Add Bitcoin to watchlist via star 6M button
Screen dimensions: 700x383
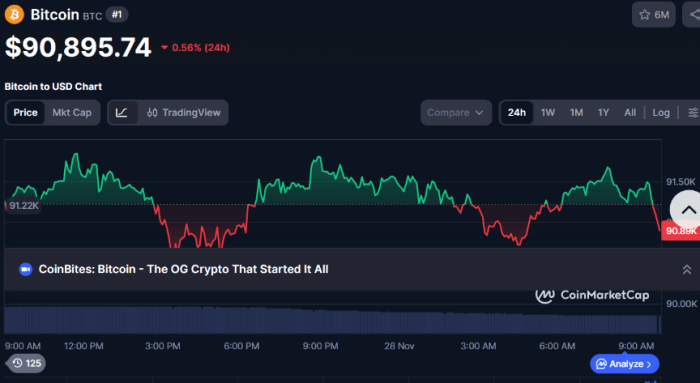(654, 15)
